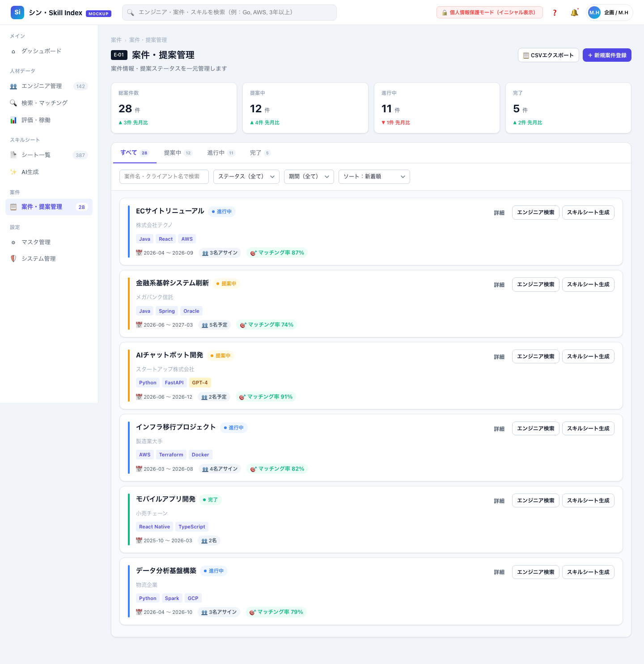Open 詳細 for データ分析基盤構築

pyautogui.click(x=499, y=572)
